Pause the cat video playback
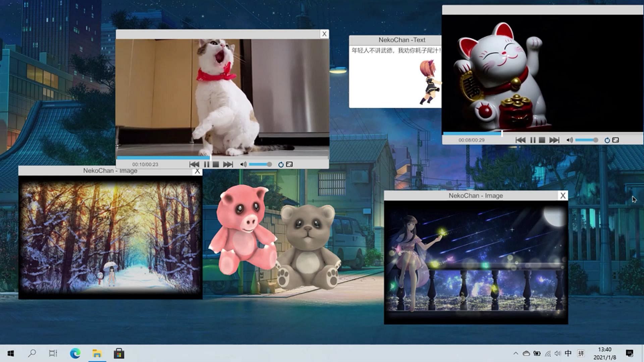The height and width of the screenshot is (362, 644). (x=207, y=164)
